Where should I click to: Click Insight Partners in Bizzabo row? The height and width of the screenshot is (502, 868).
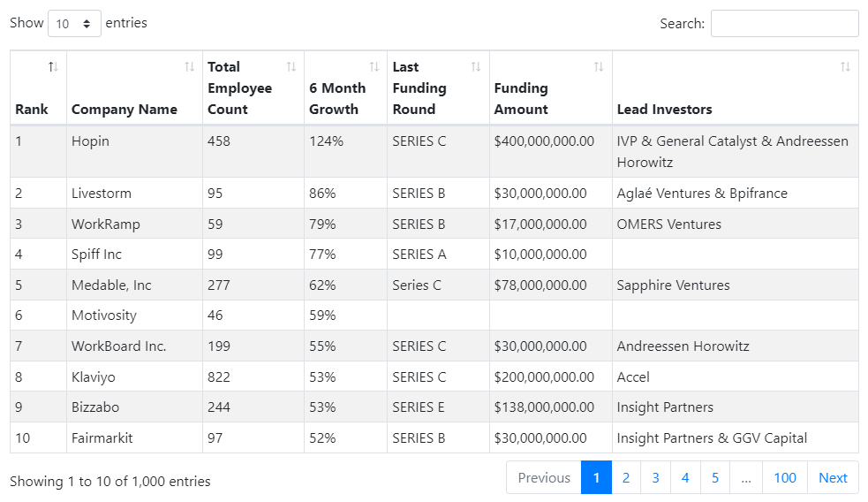pos(665,407)
